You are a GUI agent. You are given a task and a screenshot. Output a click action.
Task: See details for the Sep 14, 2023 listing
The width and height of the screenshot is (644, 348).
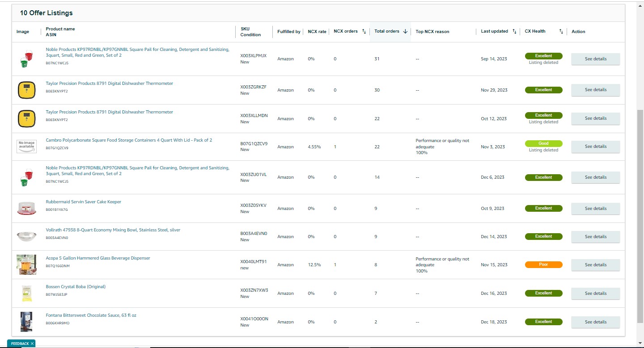coord(596,59)
